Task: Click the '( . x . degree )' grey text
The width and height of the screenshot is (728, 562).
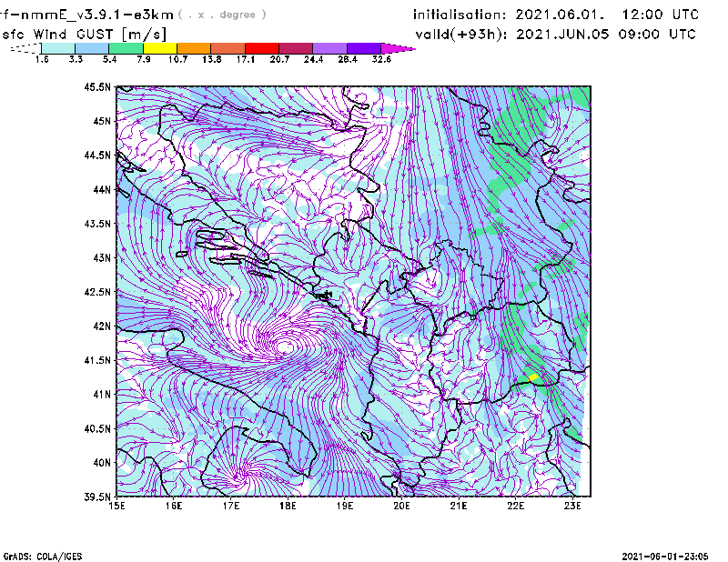Action: point(222,15)
